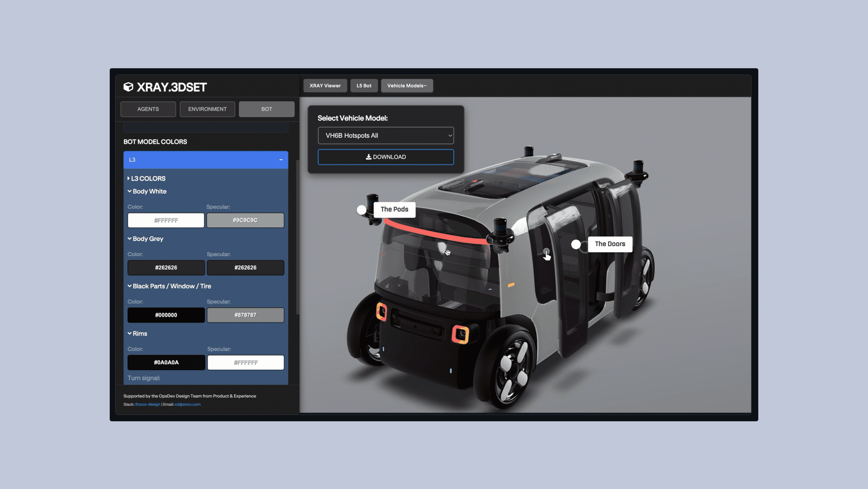
Task: Click the The Pods hotspot label
Action: (395, 209)
